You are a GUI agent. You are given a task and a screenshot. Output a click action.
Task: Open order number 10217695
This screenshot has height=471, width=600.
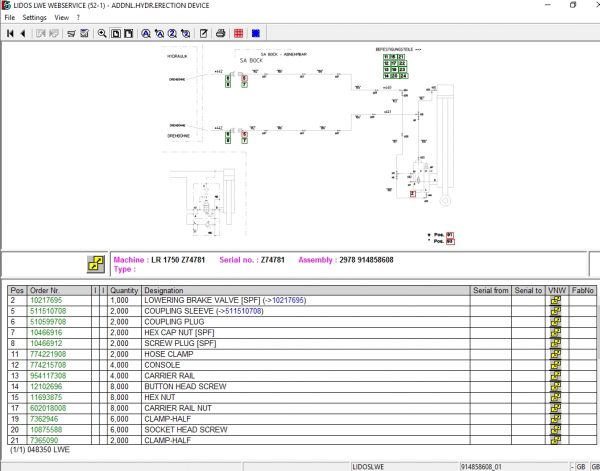[46, 300]
